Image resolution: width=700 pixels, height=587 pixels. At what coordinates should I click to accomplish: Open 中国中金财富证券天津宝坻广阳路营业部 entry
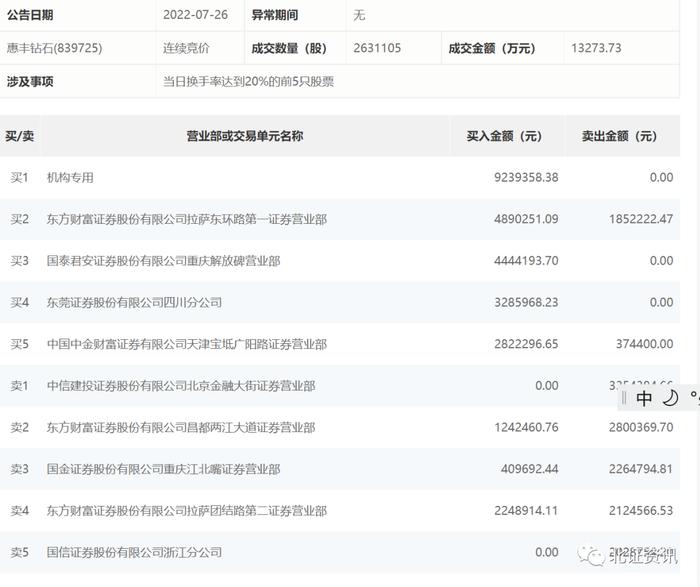tap(187, 344)
